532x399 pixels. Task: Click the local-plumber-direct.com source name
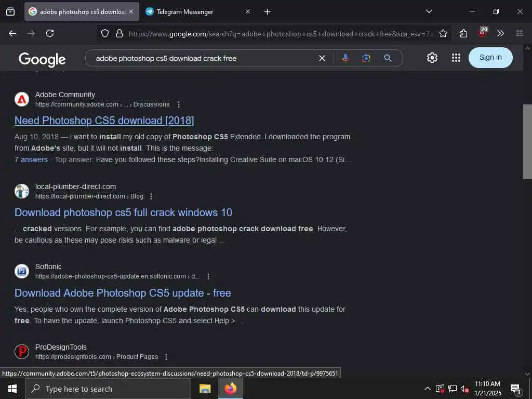(76, 187)
